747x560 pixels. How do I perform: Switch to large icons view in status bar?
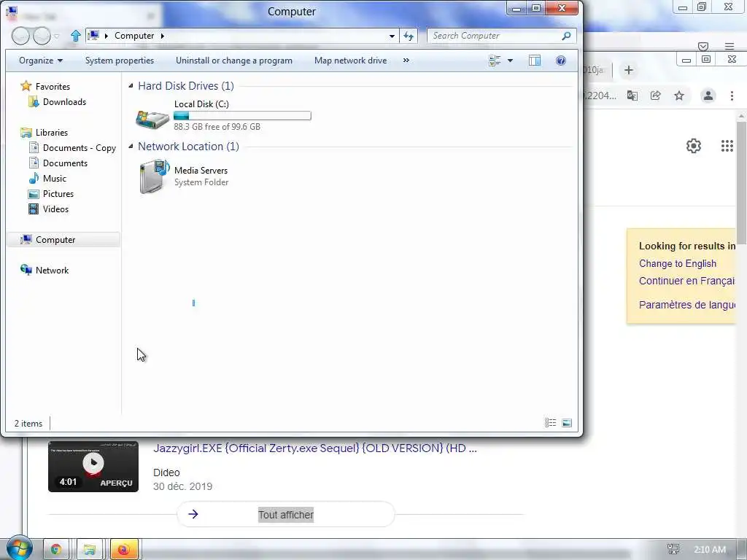pos(566,423)
